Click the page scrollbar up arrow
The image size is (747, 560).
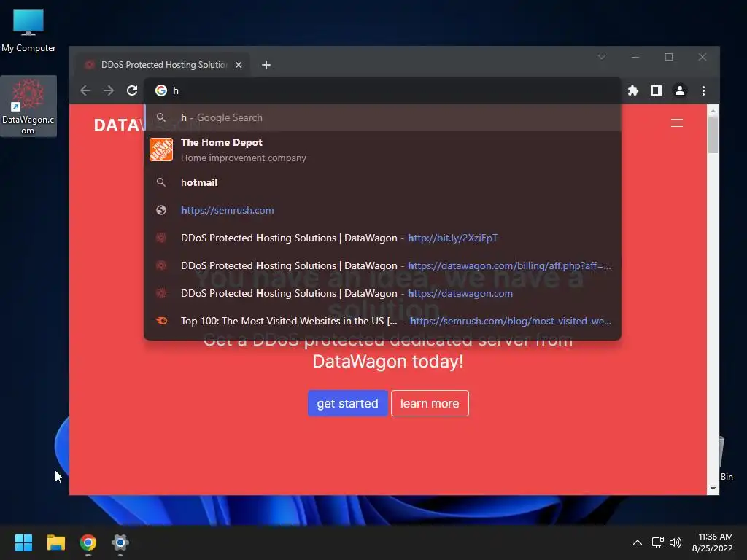713,111
